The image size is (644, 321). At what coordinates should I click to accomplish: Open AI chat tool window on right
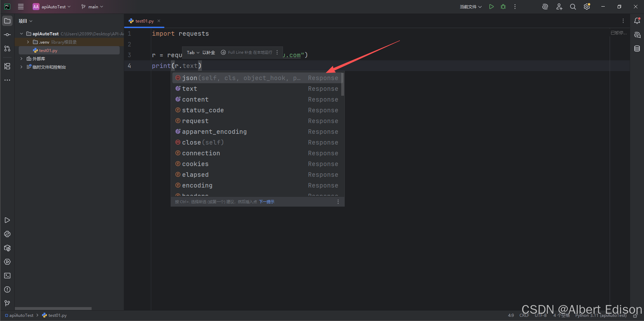[x=637, y=35]
